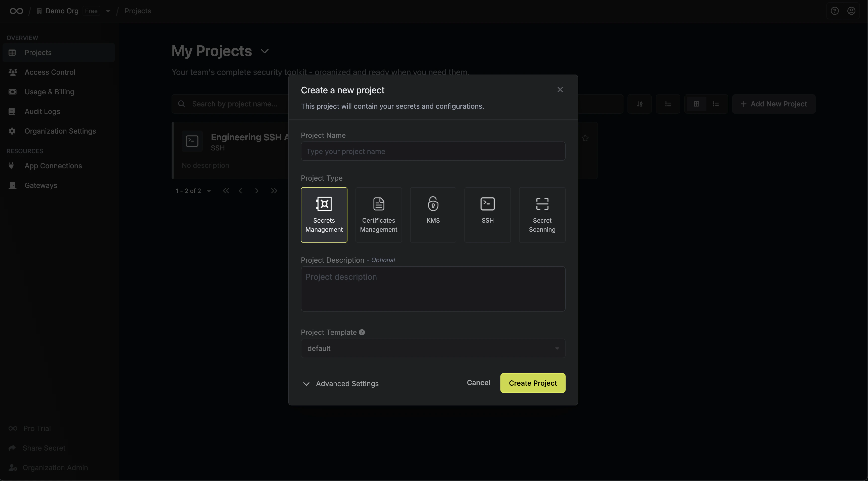The width and height of the screenshot is (868, 481).
Task: Open Access Control in the sidebar
Action: click(x=59, y=72)
